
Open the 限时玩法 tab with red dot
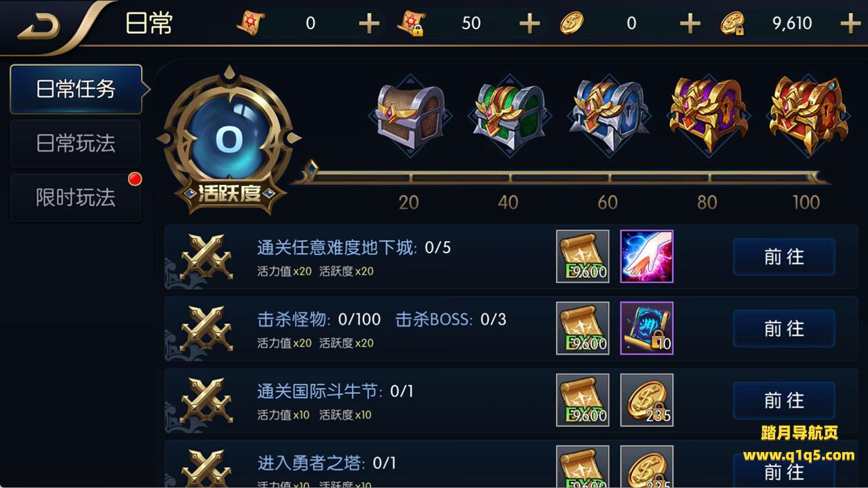click(x=76, y=197)
